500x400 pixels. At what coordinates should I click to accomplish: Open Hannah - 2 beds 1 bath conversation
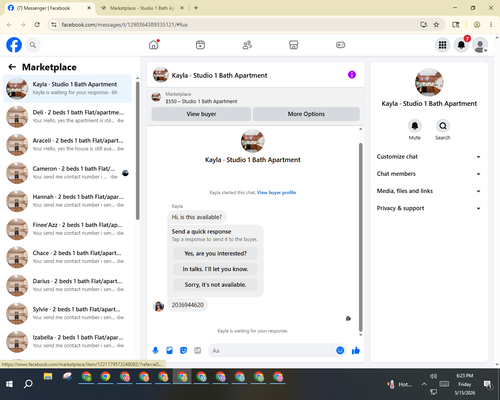tap(67, 201)
